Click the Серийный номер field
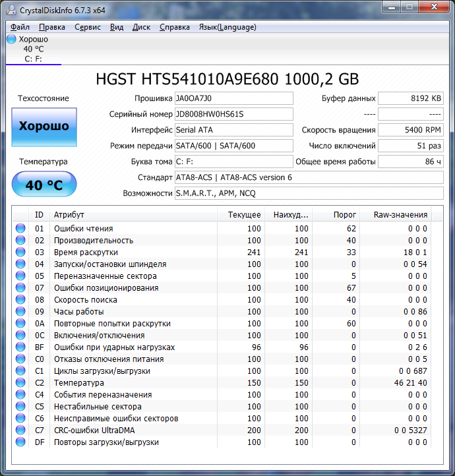 (233, 114)
